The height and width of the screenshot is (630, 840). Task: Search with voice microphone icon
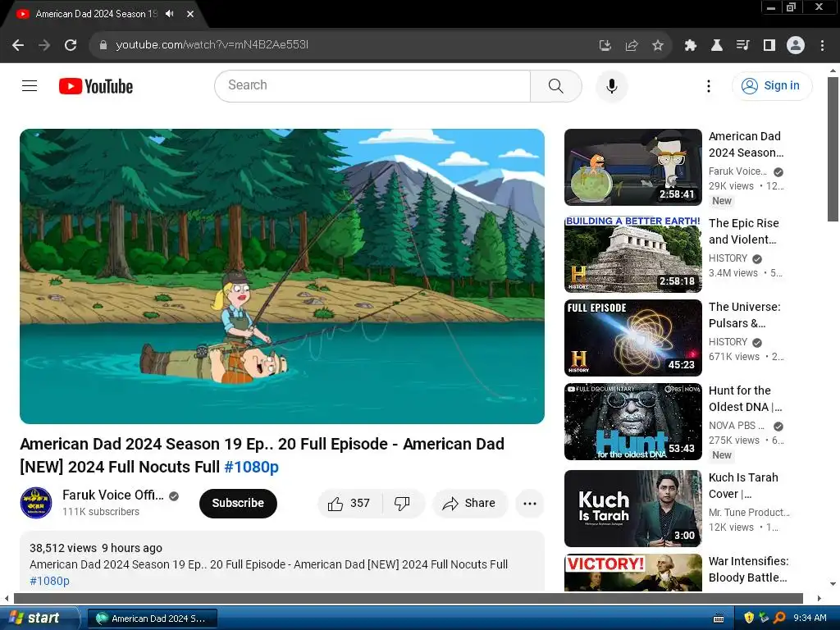click(611, 85)
